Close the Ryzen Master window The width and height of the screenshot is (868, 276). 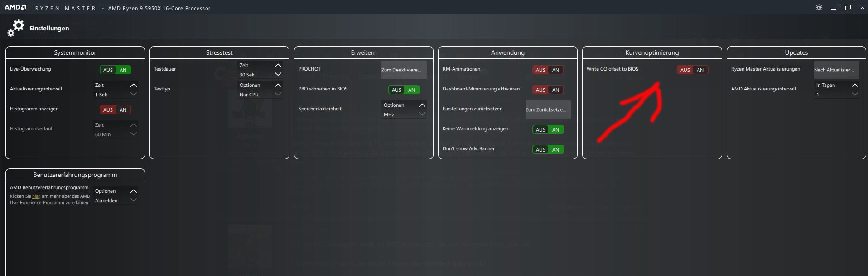point(862,7)
